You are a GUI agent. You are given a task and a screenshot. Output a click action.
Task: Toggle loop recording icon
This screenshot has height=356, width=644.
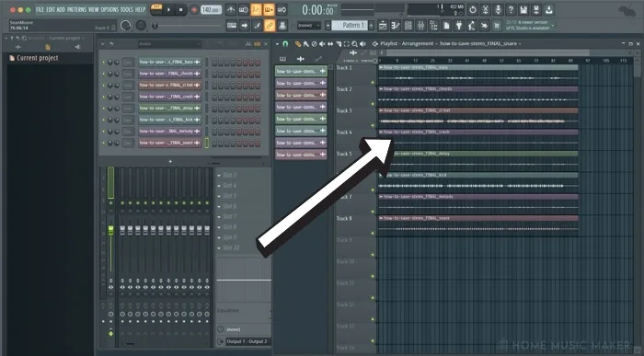(x=282, y=10)
